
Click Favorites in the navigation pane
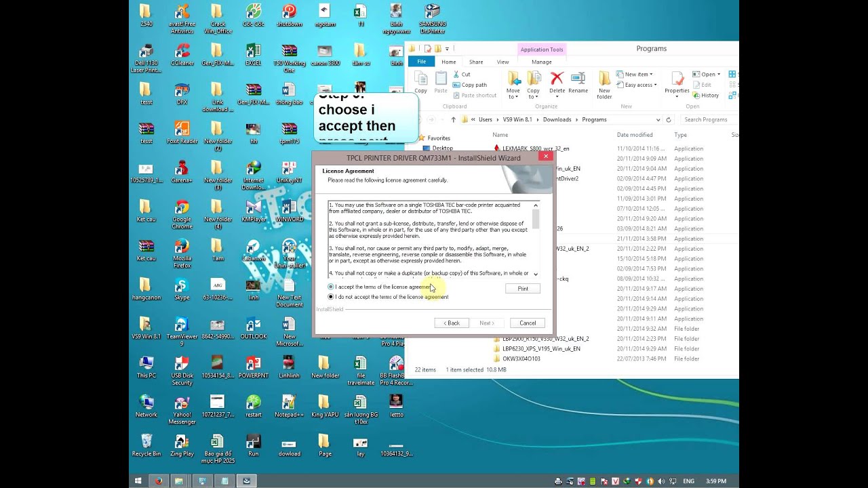[439, 138]
